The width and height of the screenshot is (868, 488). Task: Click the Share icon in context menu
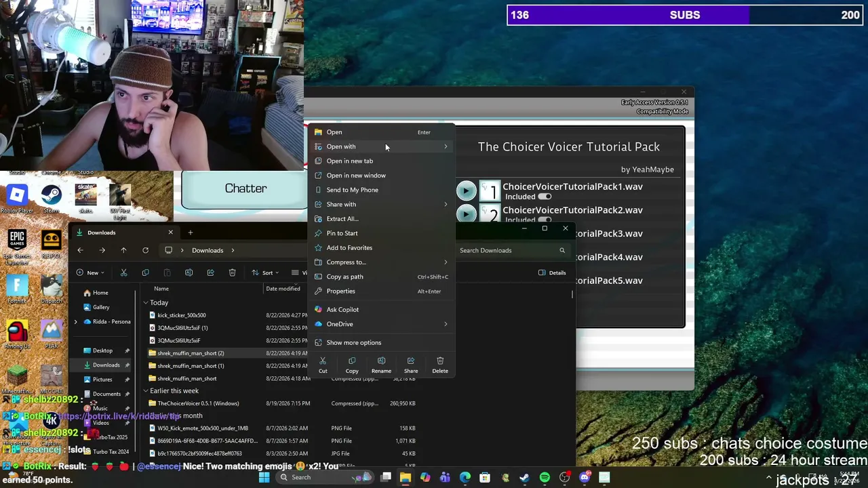(x=411, y=365)
